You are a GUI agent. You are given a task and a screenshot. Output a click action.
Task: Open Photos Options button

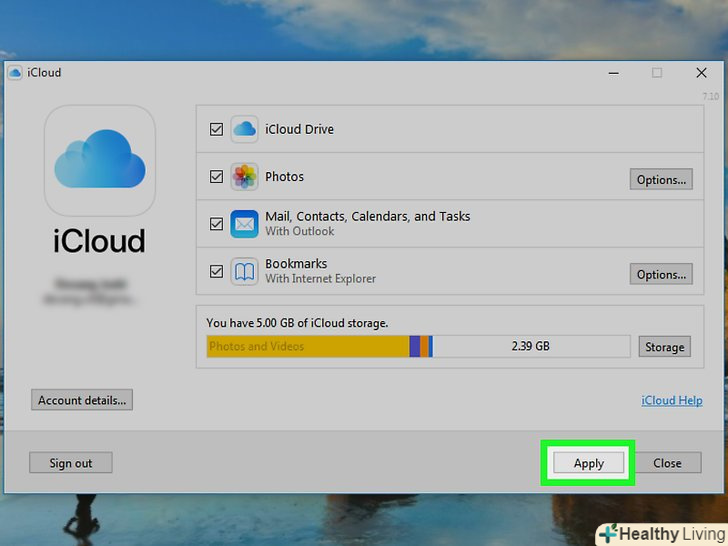point(661,179)
